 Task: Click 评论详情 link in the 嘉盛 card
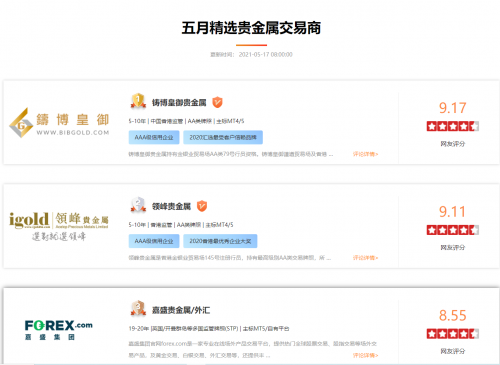tap(366, 355)
